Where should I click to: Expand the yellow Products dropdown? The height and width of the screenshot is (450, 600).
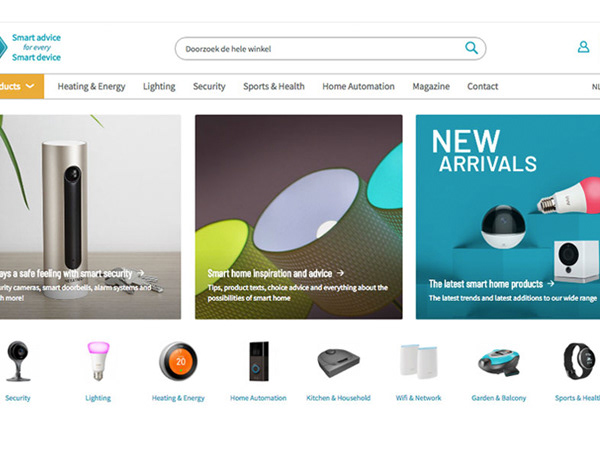click(21, 86)
